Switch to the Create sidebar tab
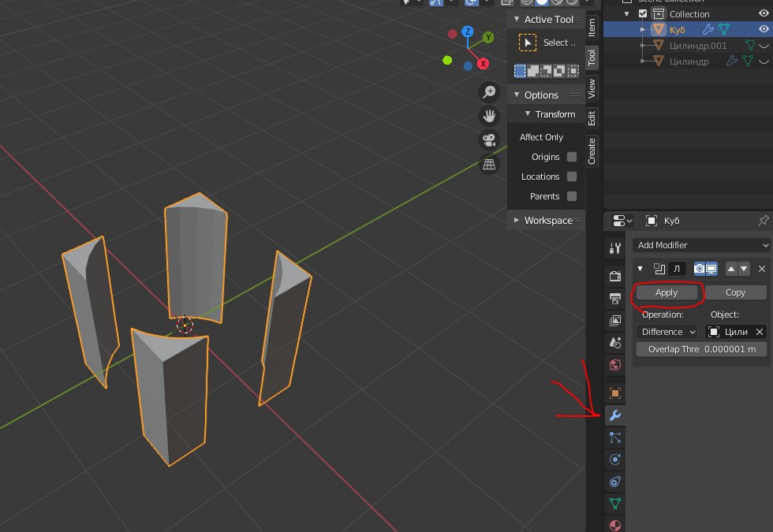Screen dimensions: 773x532 [x=592, y=151]
